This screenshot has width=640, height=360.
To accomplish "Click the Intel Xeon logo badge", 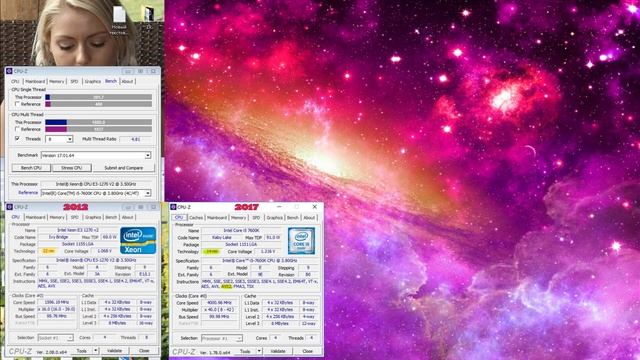I will (x=138, y=240).
